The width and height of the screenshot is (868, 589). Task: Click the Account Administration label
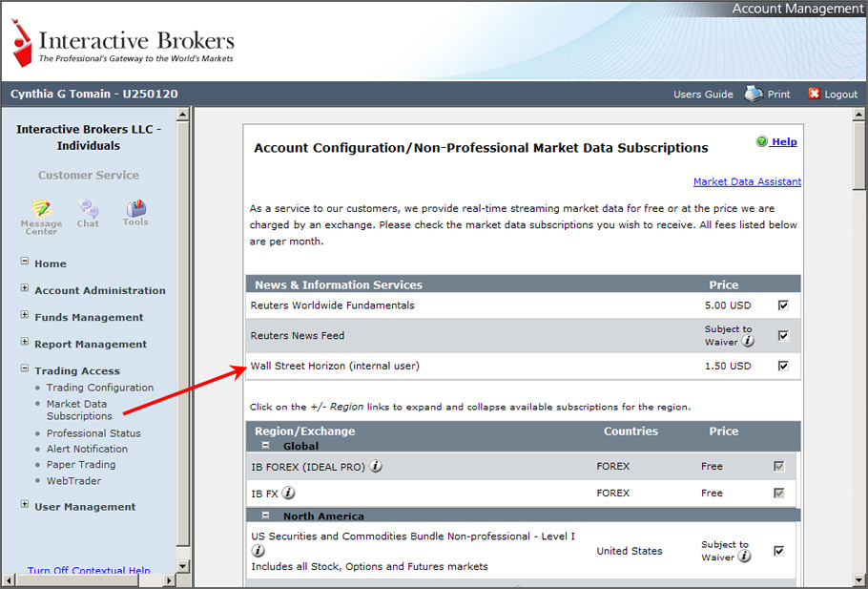click(100, 290)
